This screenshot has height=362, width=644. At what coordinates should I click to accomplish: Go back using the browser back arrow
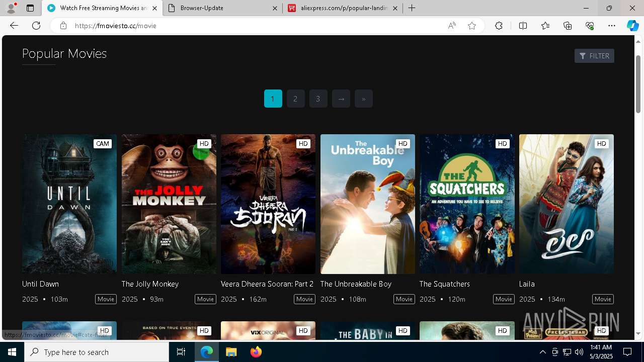[x=14, y=26]
